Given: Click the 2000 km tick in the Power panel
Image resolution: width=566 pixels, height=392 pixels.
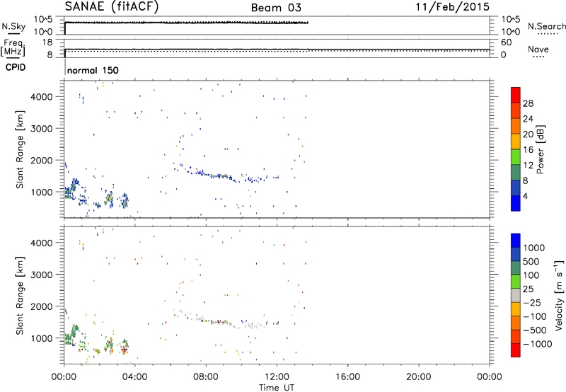Looking at the screenshot, I should 41,160.
